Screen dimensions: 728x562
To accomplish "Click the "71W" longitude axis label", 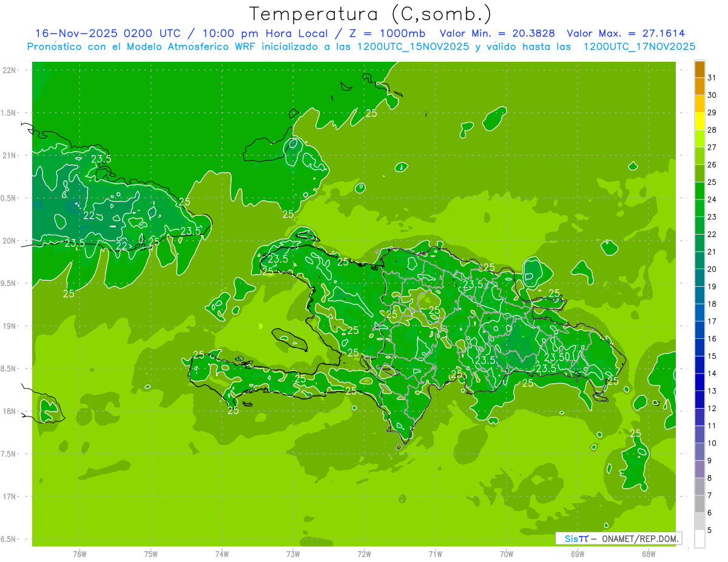I will click(x=435, y=554).
